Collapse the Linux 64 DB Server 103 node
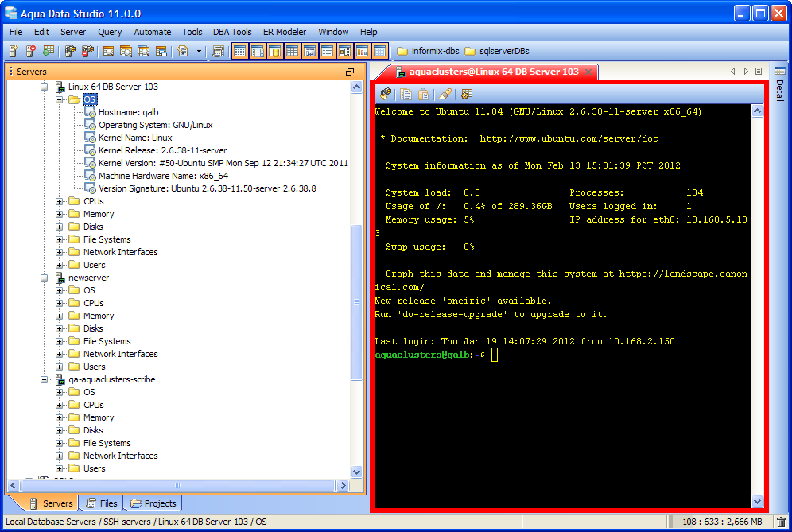This screenshot has width=792, height=532. [x=44, y=87]
